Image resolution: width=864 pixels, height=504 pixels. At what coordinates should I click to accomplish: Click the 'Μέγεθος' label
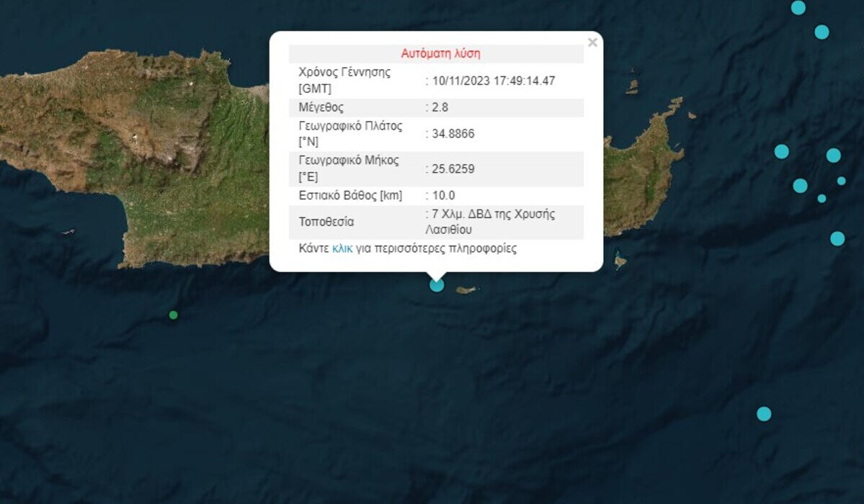click(321, 107)
